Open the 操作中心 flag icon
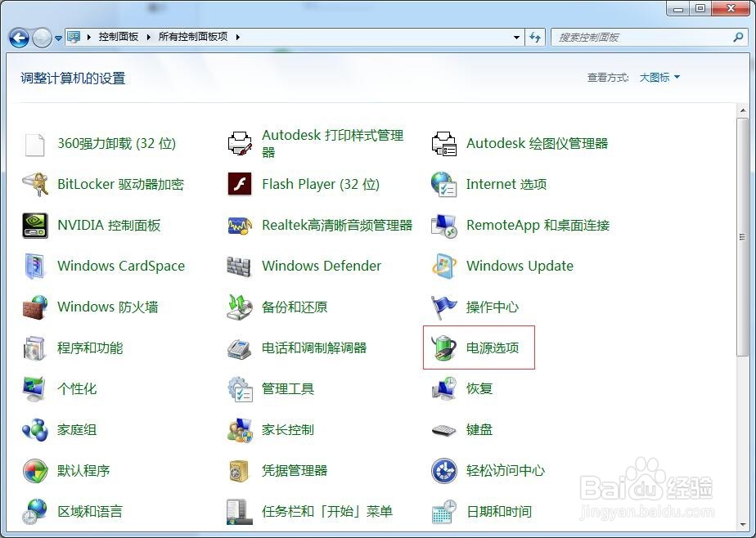The image size is (756, 538). tap(444, 307)
